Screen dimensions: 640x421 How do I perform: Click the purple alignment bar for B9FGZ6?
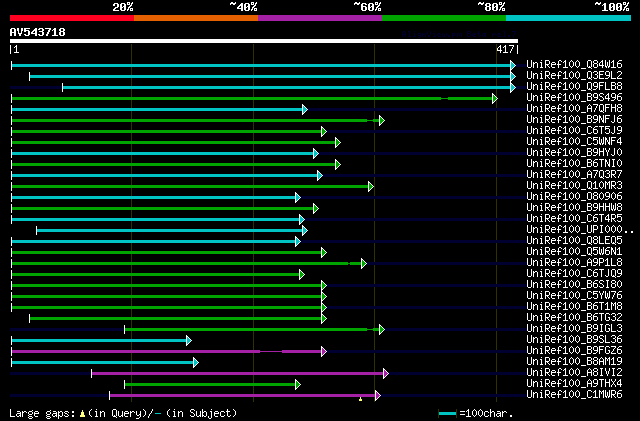click(167, 351)
